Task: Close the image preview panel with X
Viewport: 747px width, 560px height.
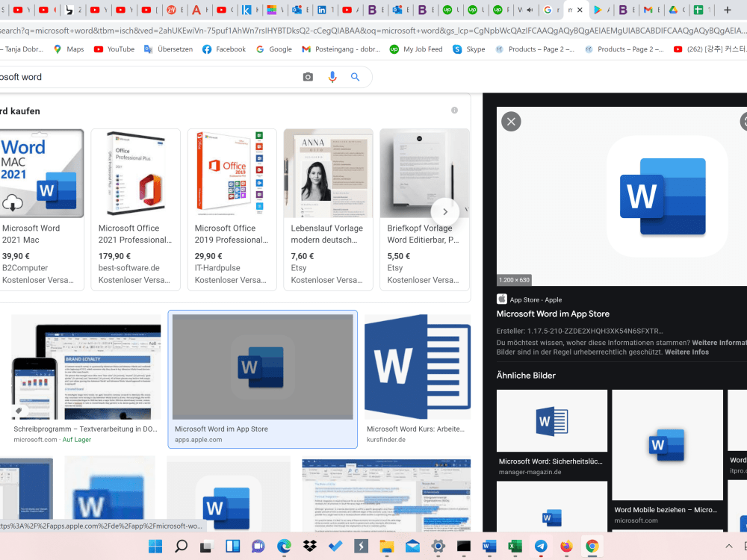Action: point(511,122)
